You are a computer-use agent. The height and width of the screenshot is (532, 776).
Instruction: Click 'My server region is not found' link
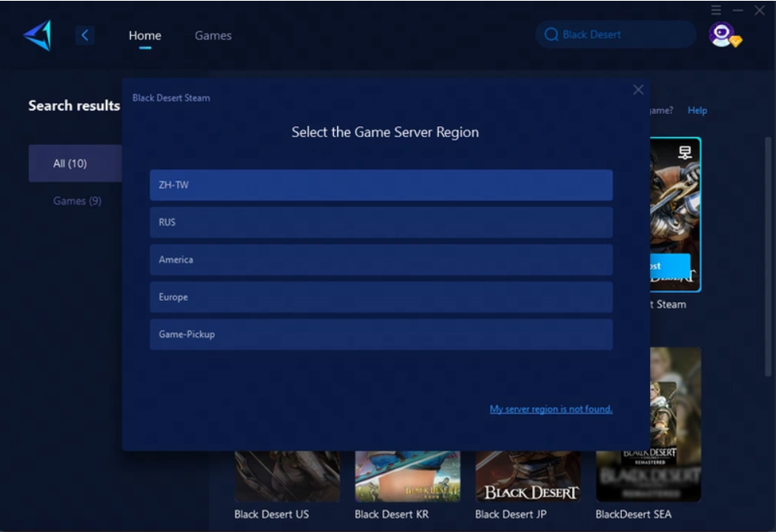(x=551, y=409)
